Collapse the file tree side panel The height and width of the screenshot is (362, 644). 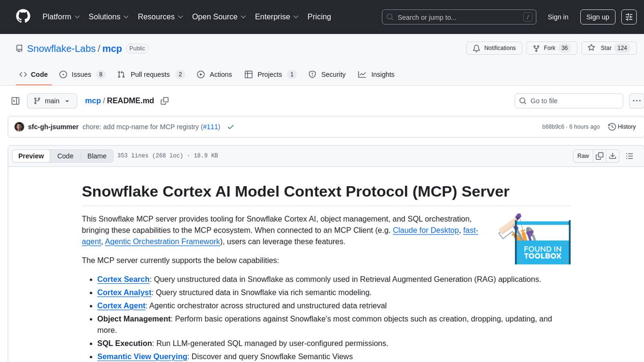[x=16, y=101]
